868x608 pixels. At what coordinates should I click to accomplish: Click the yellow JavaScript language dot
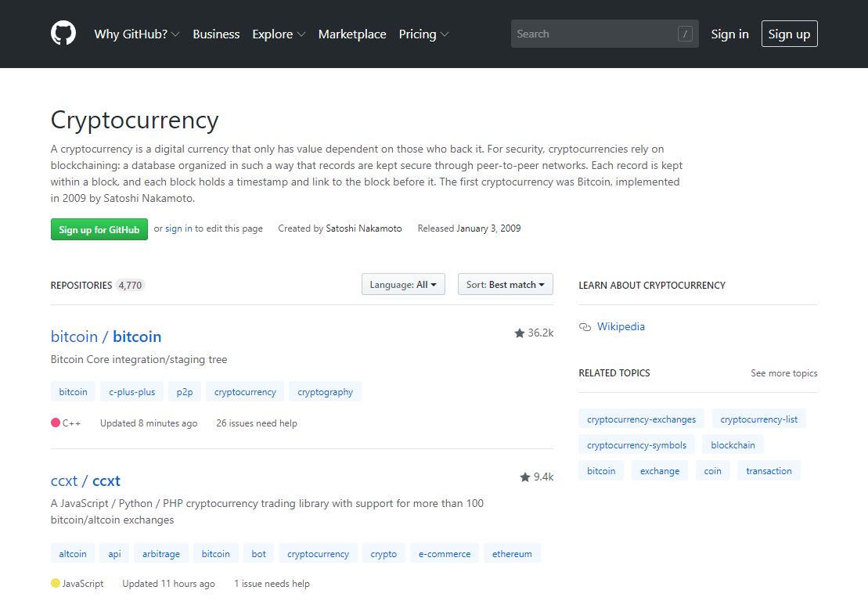(x=56, y=582)
